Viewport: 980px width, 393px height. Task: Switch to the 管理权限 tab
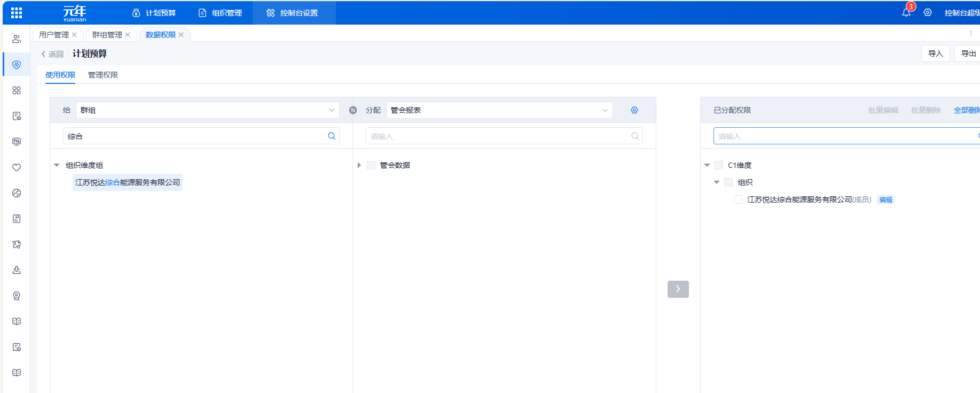(103, 75)
